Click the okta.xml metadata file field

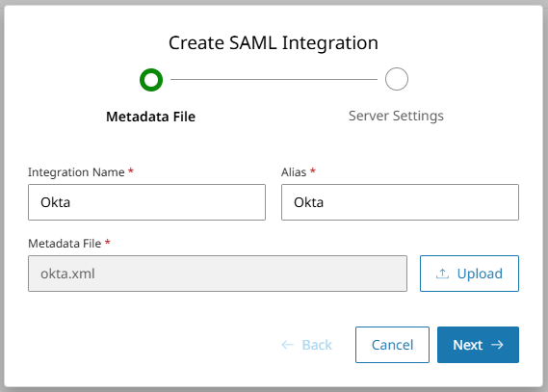tap(218, 274)
